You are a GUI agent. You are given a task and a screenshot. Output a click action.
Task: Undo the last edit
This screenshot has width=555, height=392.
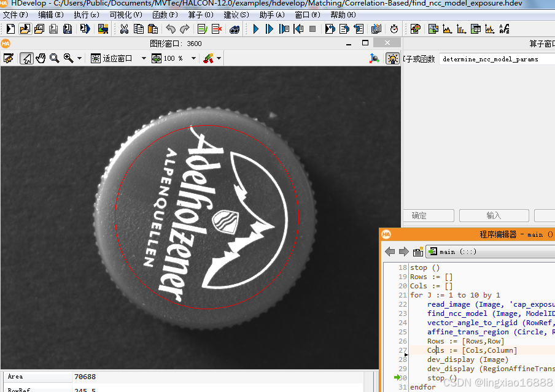point(171,29)
